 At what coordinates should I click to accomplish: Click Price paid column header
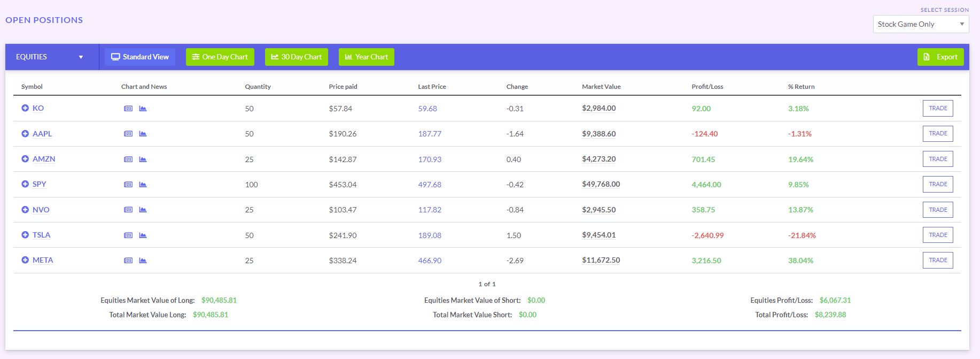[x=343, y=87]
